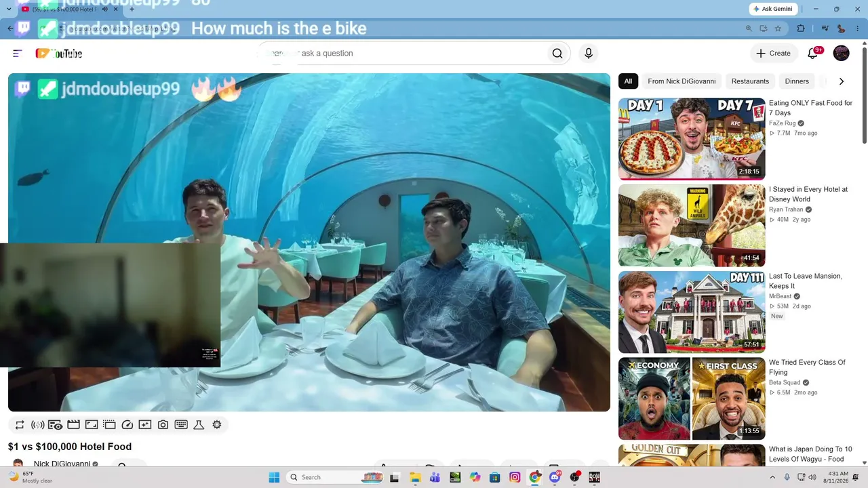Open the Disney World hotel video thumbnail
This screenshot has height=488, width=868.
(x=692, y=225)
